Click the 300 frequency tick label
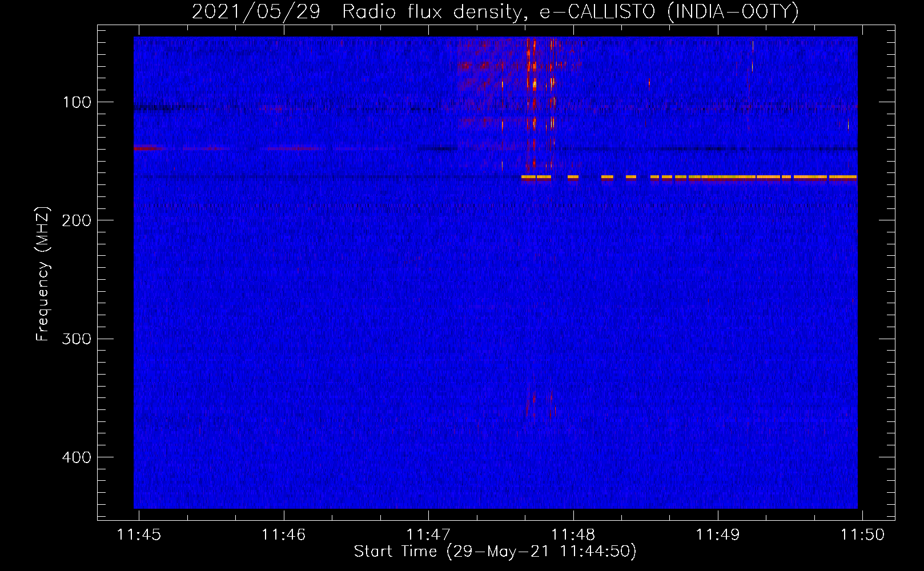 pyautogui.click(x=77, y=339)
